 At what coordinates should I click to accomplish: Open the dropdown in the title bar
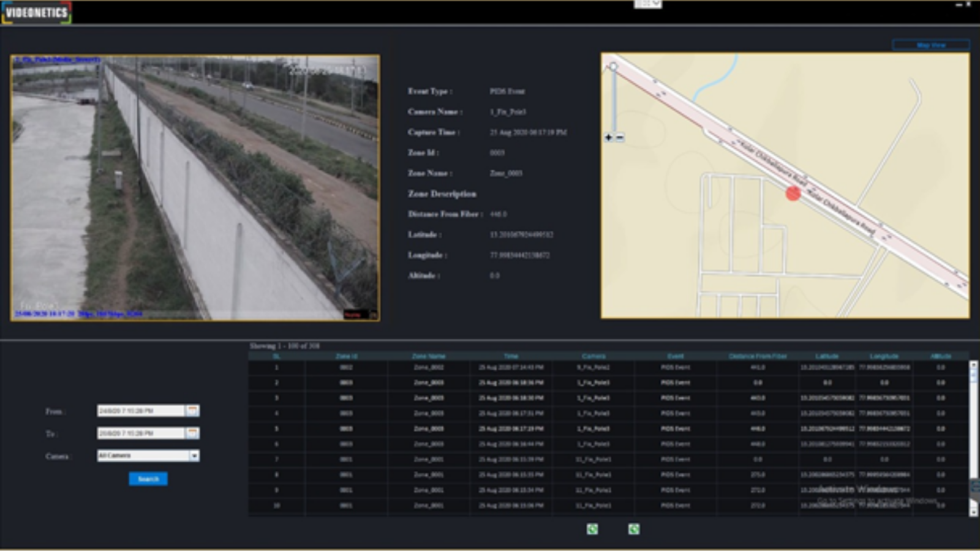[x=648, y=4]
